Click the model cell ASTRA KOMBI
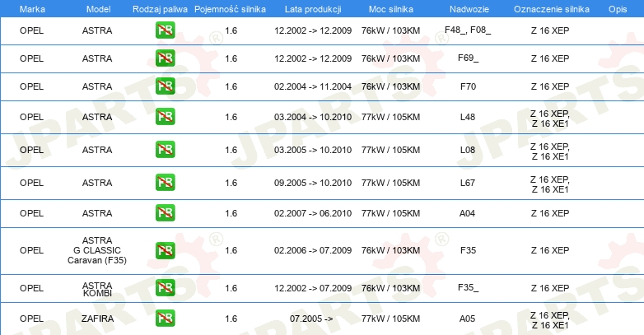 [97, 289]
